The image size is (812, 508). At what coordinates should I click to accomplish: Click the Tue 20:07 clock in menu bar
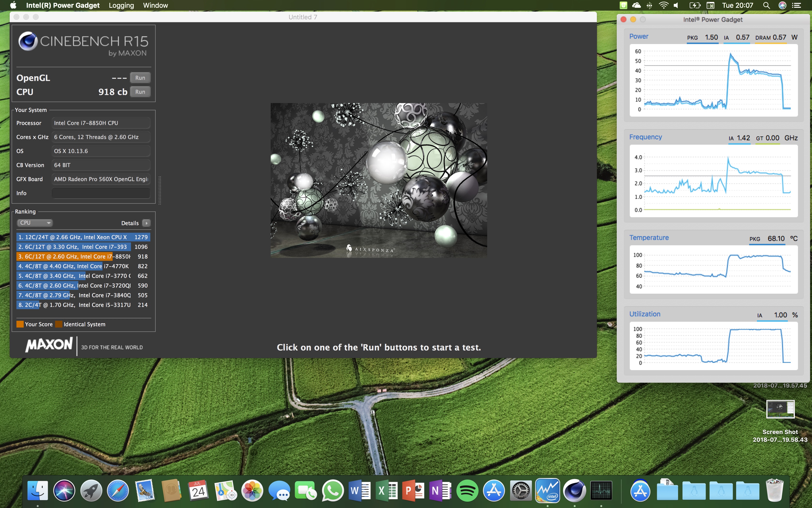[738, 5]
